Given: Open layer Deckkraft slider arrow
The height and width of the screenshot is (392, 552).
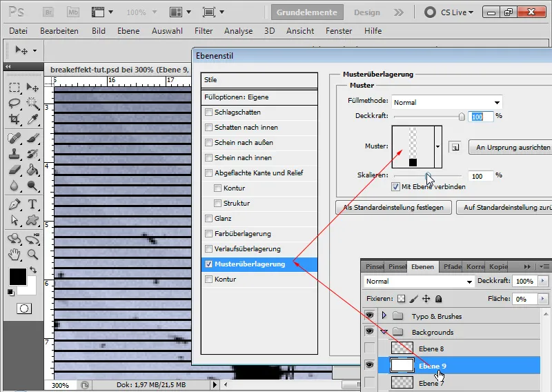Looking at the screenshot, I should click(543, 281).
